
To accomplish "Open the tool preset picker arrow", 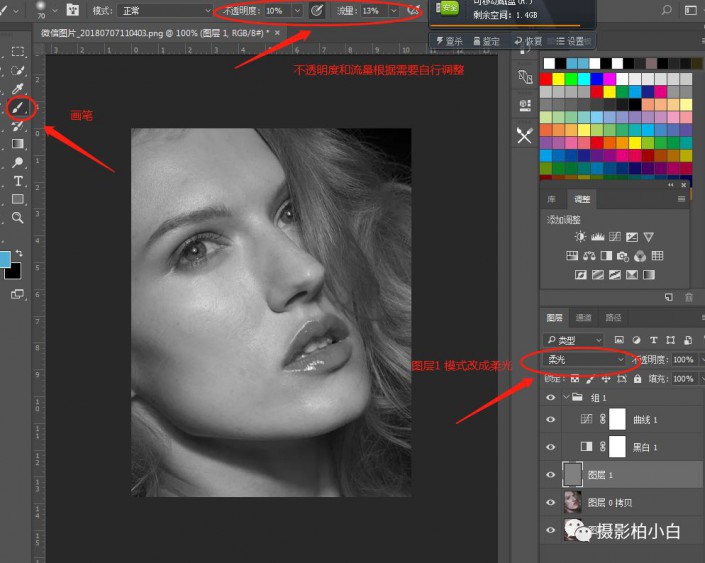I will point(16,10).
